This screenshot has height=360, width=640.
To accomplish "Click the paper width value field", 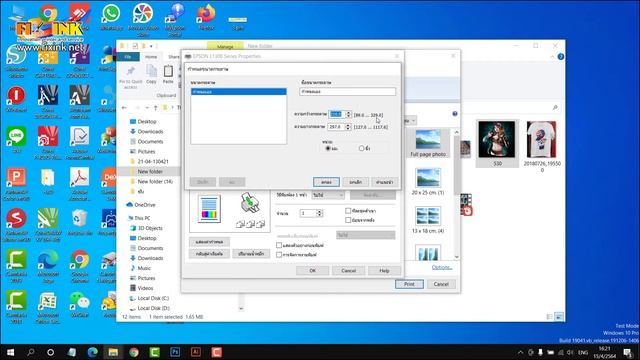I will pos(337,114).
